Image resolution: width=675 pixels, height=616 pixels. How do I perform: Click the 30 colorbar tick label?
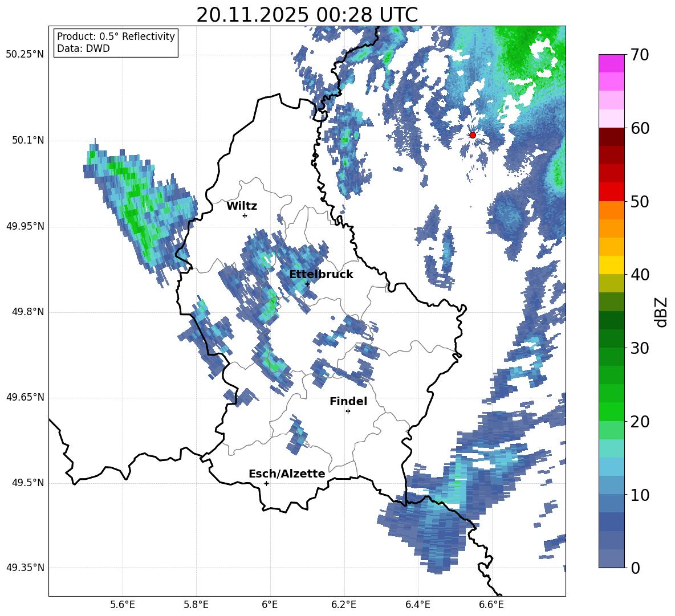[640, 348]
